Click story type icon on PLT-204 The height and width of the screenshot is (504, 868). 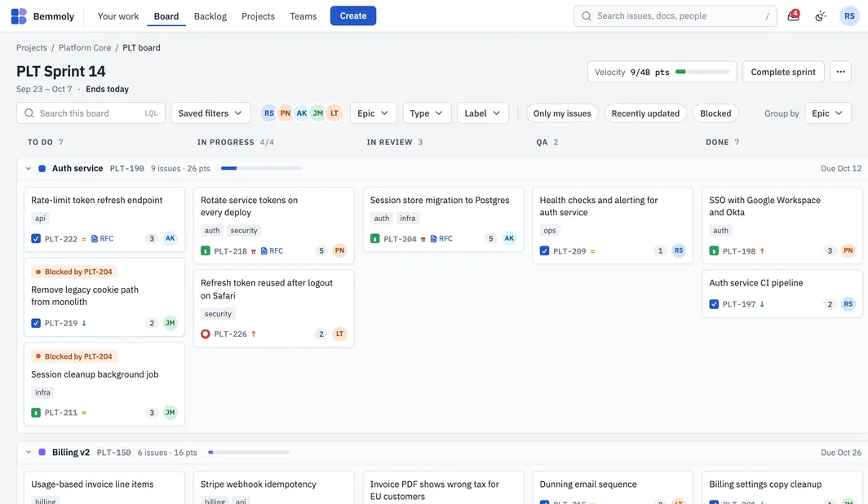point(374,239)
